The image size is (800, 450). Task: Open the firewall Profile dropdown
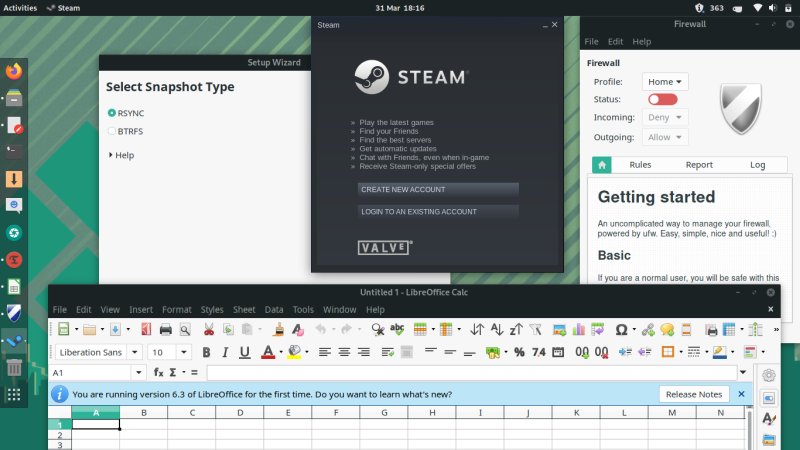(667, 81)
